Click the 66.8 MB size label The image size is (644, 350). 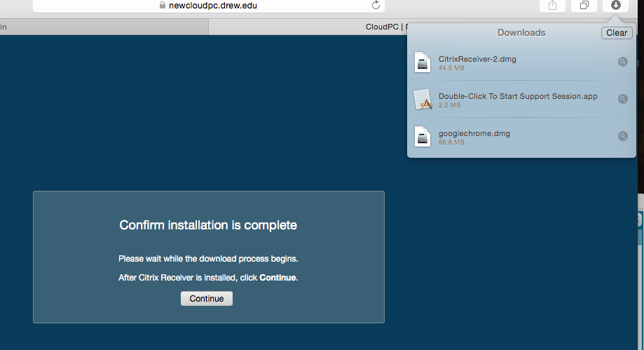[451, 142]
